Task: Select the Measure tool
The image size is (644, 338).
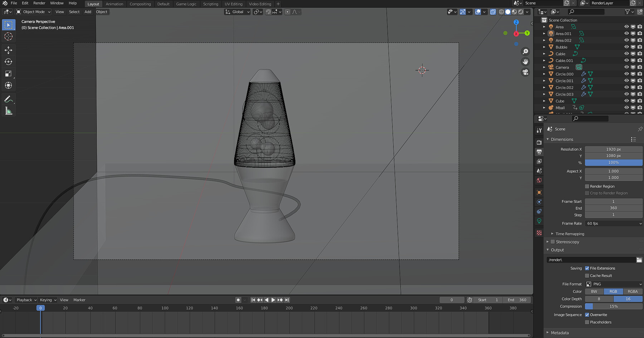Action: (x=9, y=111)
